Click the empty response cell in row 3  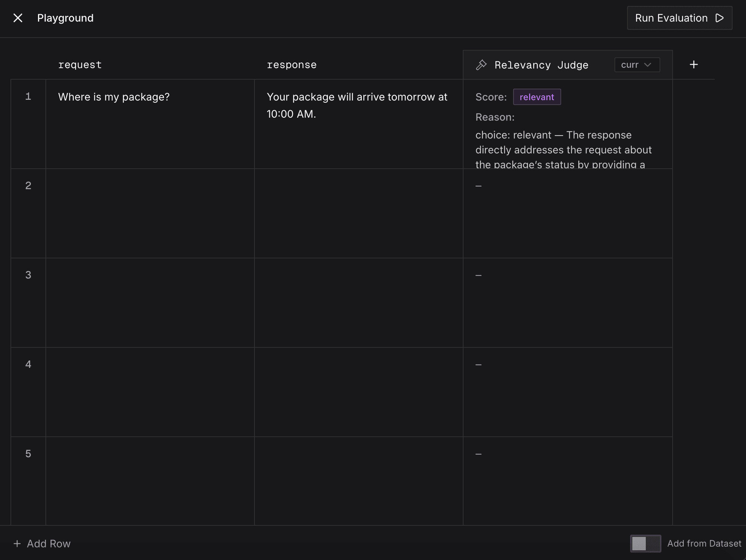coord(358,303)
